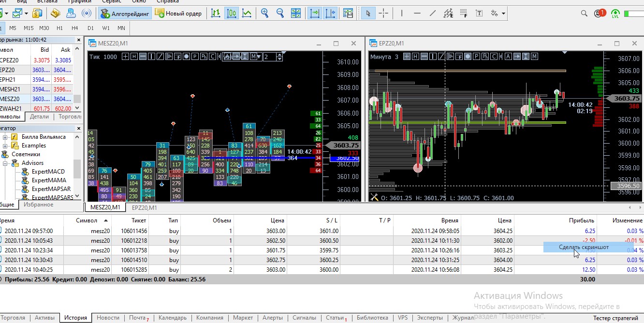Choose Сделать скриншот from context menu
This screenshot has width=644, height=323.
(x=584, y=247)
